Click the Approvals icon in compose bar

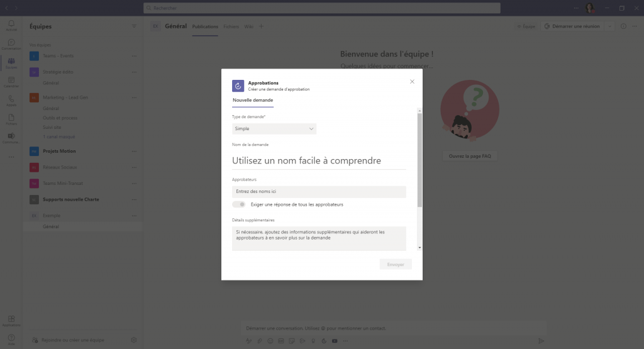click(324, 341)
